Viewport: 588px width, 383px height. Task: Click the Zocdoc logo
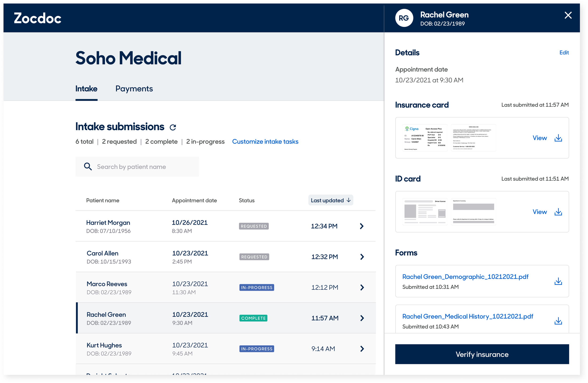(x=38, y=18)
